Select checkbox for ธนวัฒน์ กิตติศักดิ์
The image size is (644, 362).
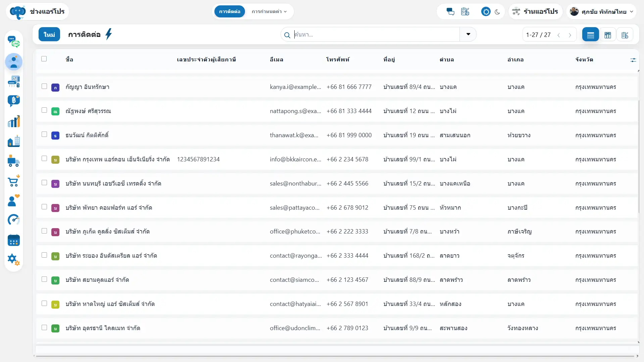tap(44, 134)
